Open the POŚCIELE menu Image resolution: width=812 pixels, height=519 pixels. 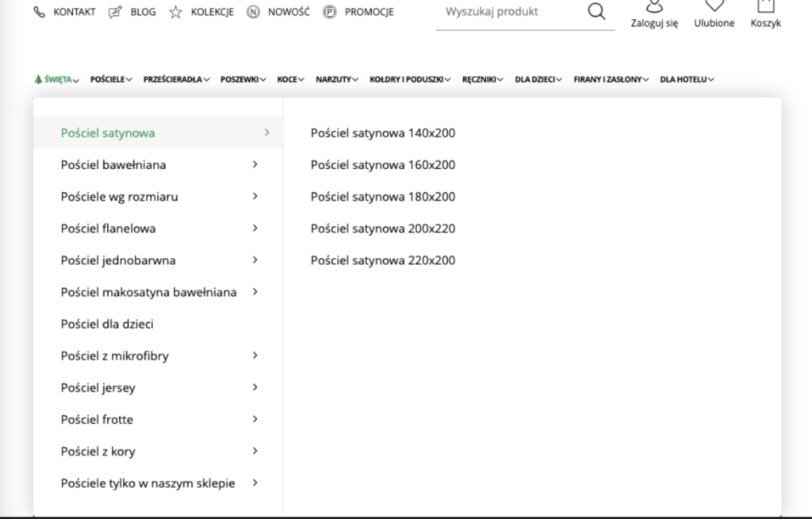pyautogui.click(x=111, y=79)
